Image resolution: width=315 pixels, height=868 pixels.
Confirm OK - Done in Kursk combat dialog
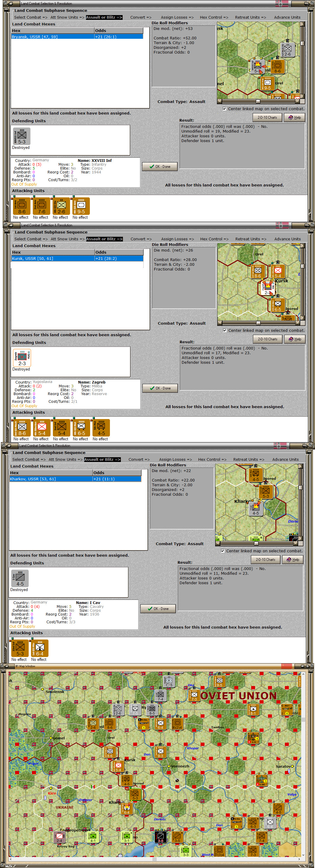(x=160, y=388)
